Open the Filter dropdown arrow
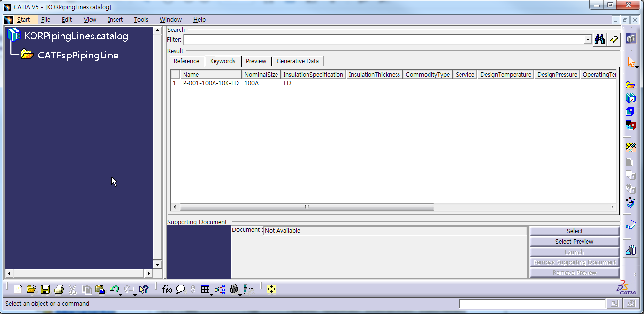Viewport: 644px width, 314px height. point(588,40)
